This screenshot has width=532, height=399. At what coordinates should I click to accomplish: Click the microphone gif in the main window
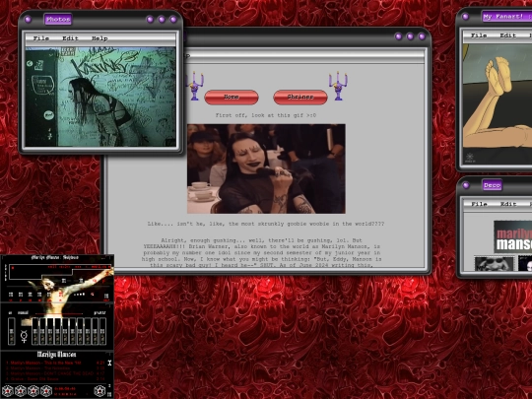[x=266, y=168]
